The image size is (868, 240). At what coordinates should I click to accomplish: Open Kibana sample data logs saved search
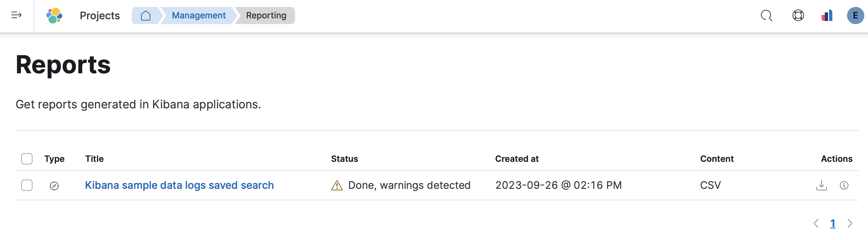[x=179, y=185]
